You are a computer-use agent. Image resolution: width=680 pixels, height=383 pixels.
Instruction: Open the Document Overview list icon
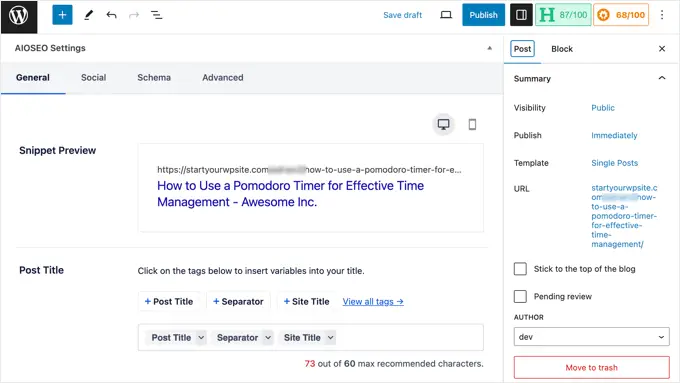pos(157,15)
